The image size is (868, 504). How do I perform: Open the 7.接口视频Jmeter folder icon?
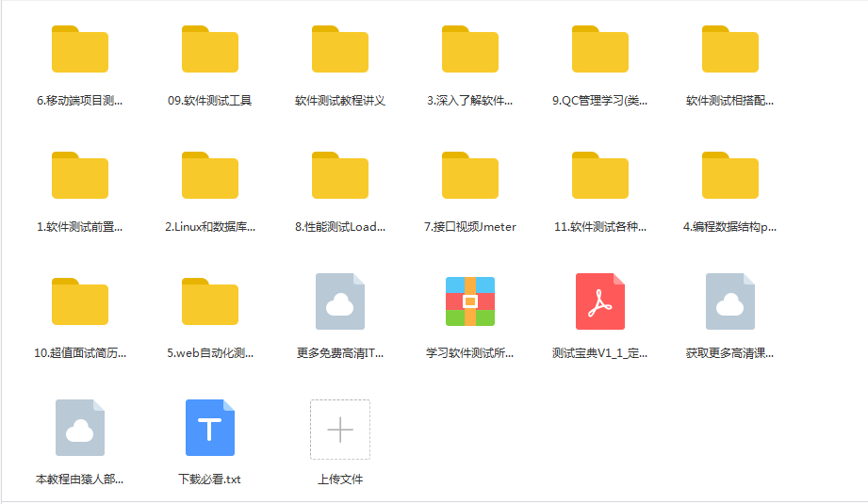point(470,175)
